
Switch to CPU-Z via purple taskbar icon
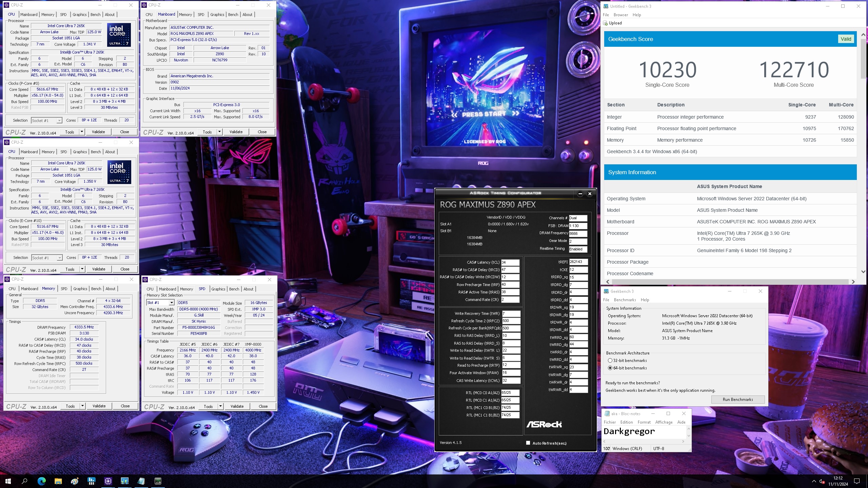[x=108, y=481]
